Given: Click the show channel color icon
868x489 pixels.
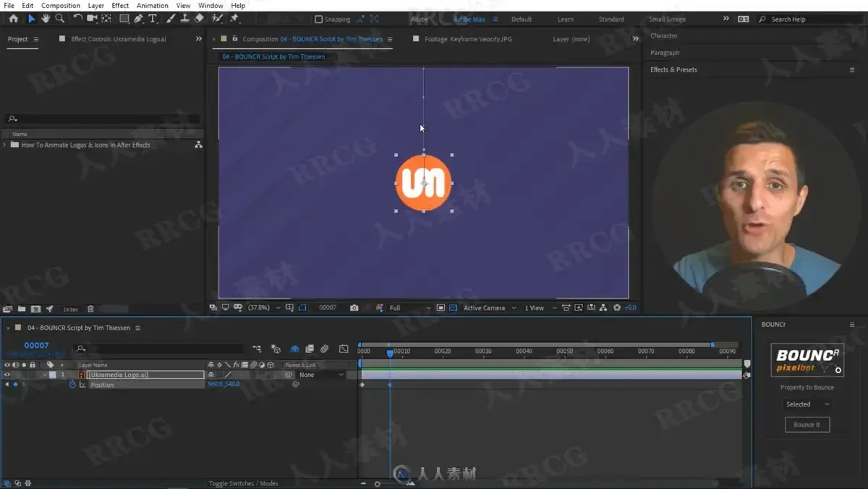Looking at the screenshot, I should [x=379, y=307].
